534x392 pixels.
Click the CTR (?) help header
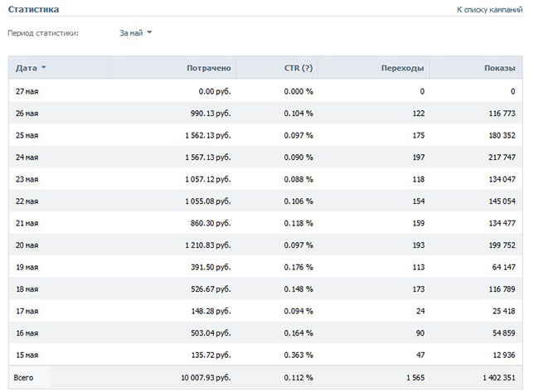(299, 68)
